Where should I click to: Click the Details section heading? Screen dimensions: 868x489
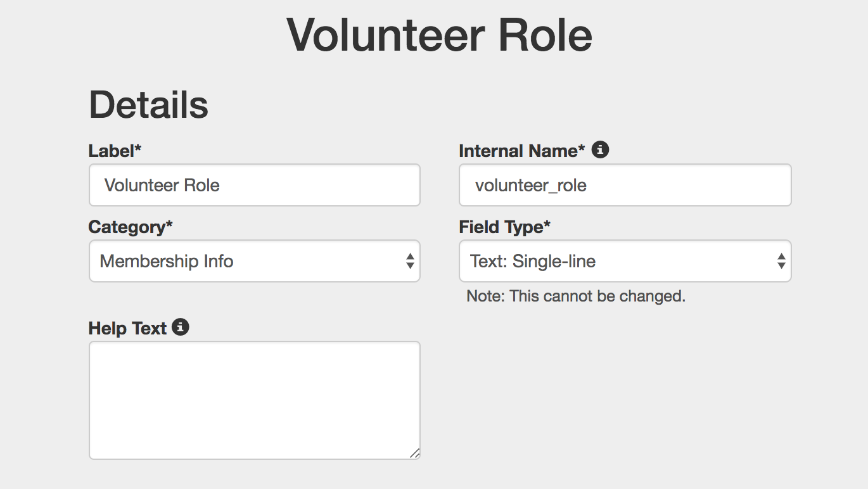pos(149,105)
